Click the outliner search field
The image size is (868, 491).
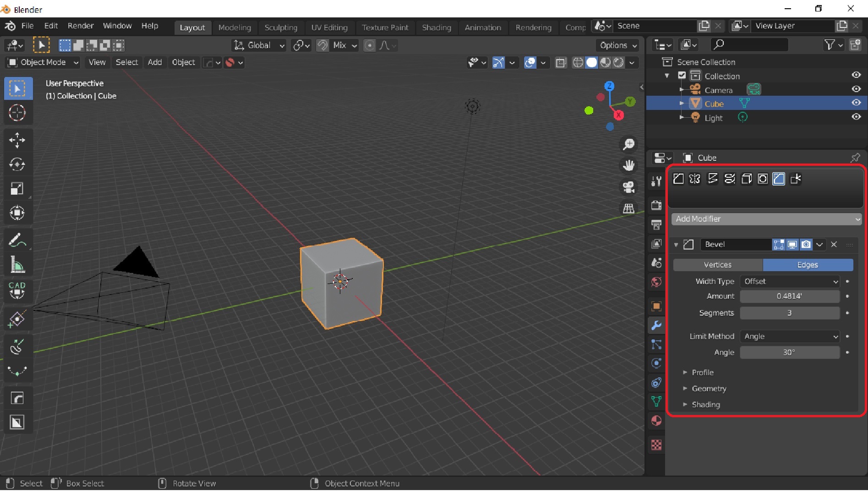(749, 44)
